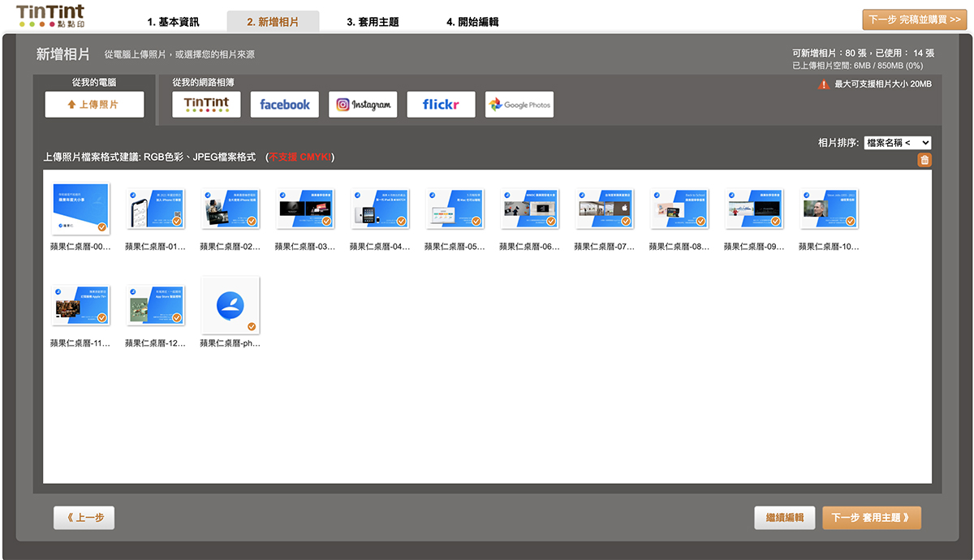Viewport: 974px width, 560px height.
Task: Click file name 蘋果仁桌曆-ph…
Action: (230, 343)
